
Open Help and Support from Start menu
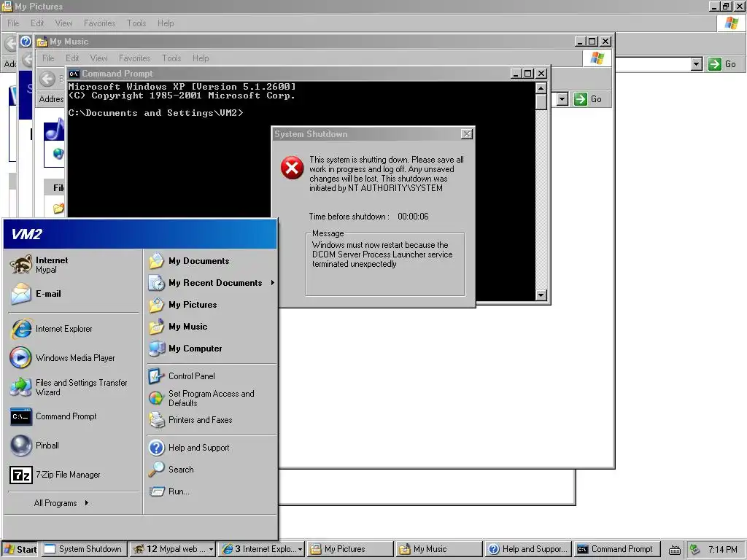click(211, 448)
